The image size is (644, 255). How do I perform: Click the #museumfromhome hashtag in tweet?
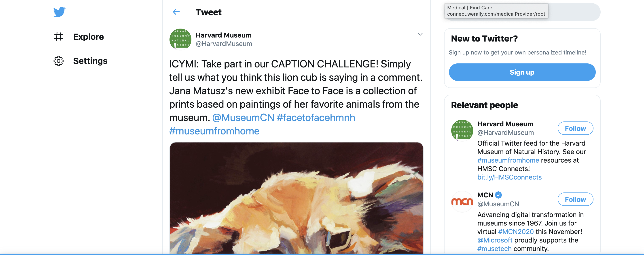214,131
